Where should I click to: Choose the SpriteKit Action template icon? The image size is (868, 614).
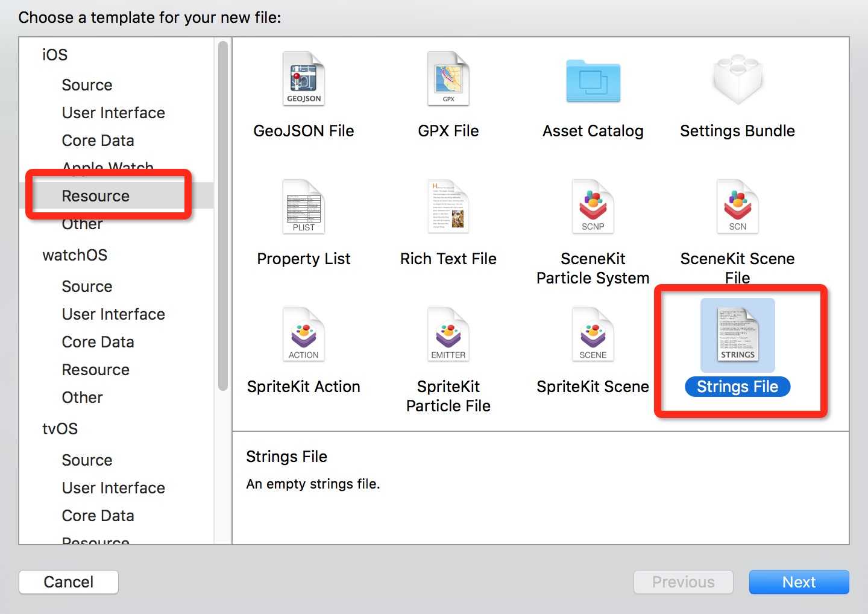[x=304, y=335]
